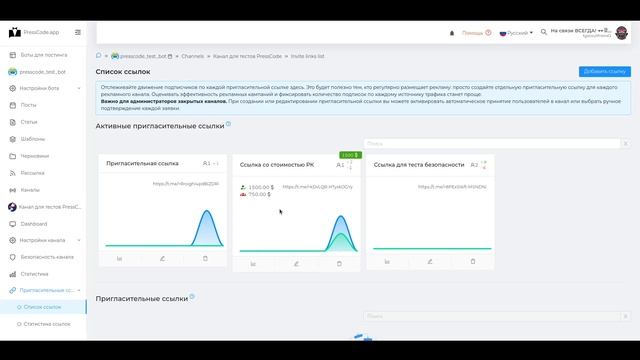Image resolution: width=640 pixels, height=360 pixels.
Task: Open Боты для постинга in sidebar
Action: [x=44, y=55]
